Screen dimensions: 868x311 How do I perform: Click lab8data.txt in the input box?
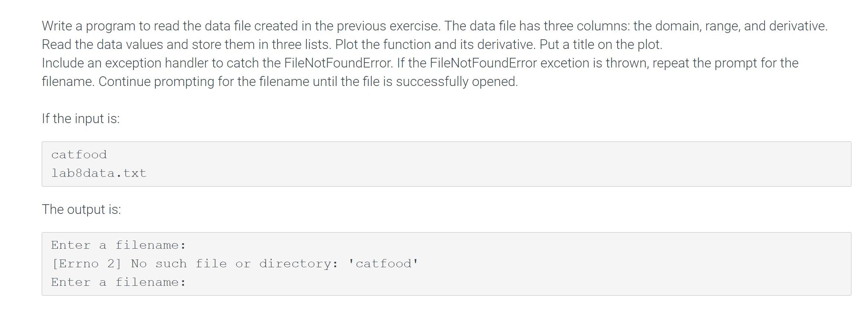click(x=99, y=173)
